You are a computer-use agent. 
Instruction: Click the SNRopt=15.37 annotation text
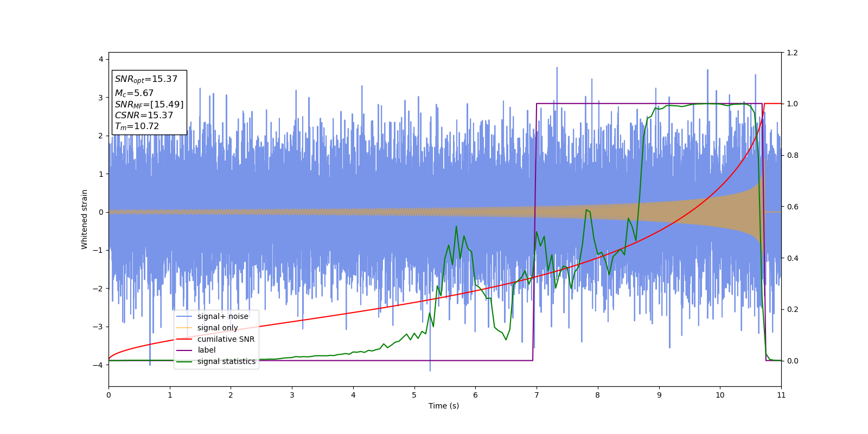point(146,79)
